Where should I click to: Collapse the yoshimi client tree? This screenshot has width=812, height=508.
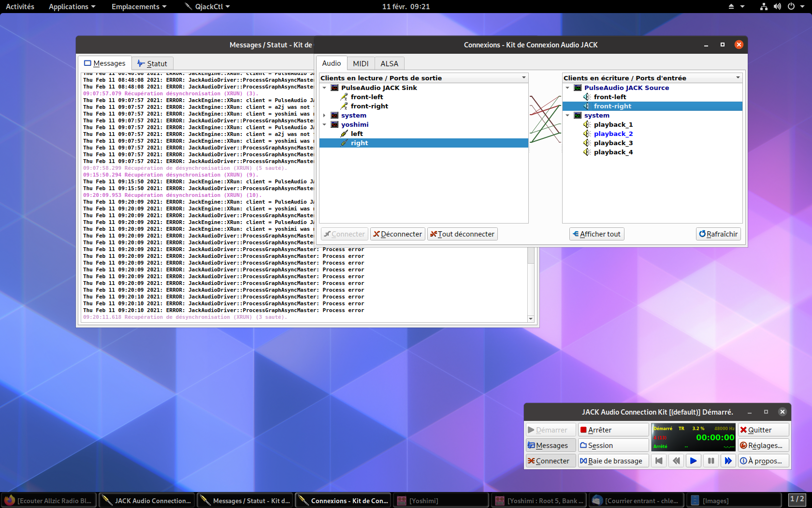pos(324,125)
